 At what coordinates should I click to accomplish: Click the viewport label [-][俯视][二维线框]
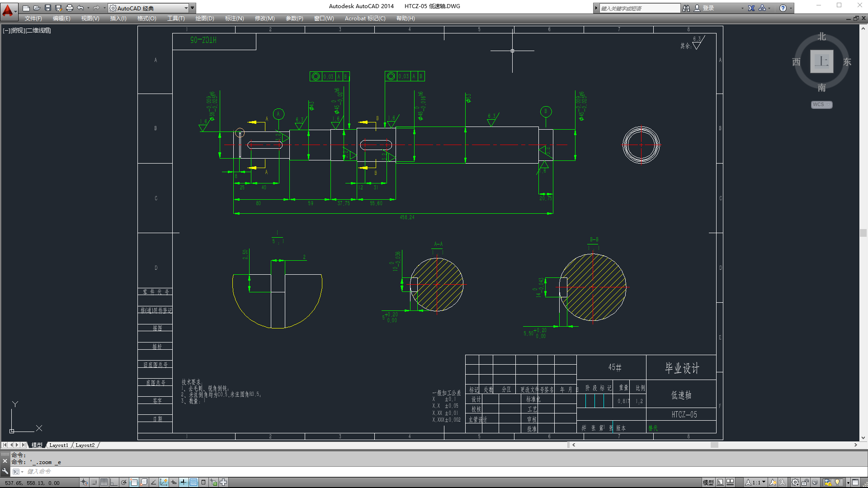(x=27, y=30)
